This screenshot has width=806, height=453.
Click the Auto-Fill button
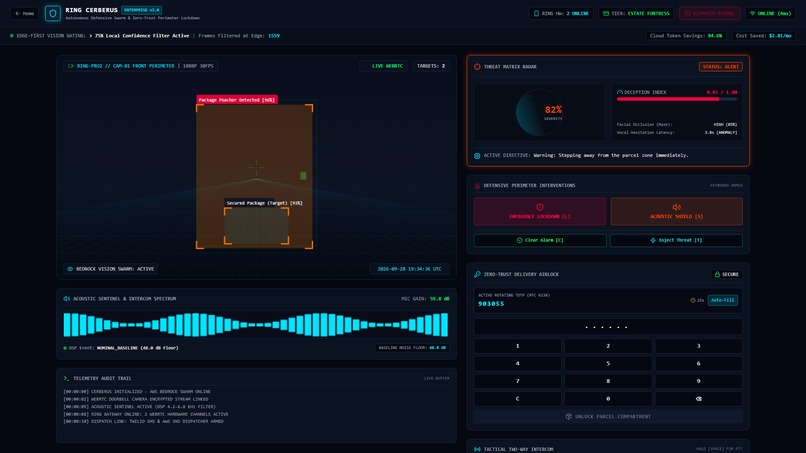[x=722, y=300]
